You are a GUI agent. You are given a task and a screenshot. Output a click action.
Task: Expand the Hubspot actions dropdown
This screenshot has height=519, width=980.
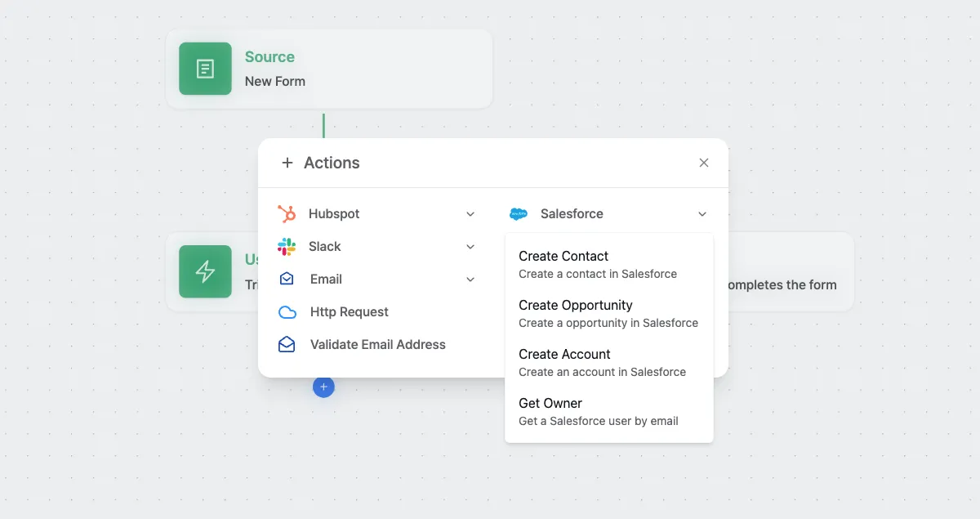tap(470, 213)
